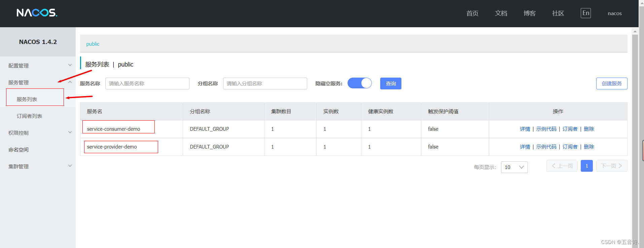
Task: Open 博客 in the top navigation
Action: (x=530, y=13)
